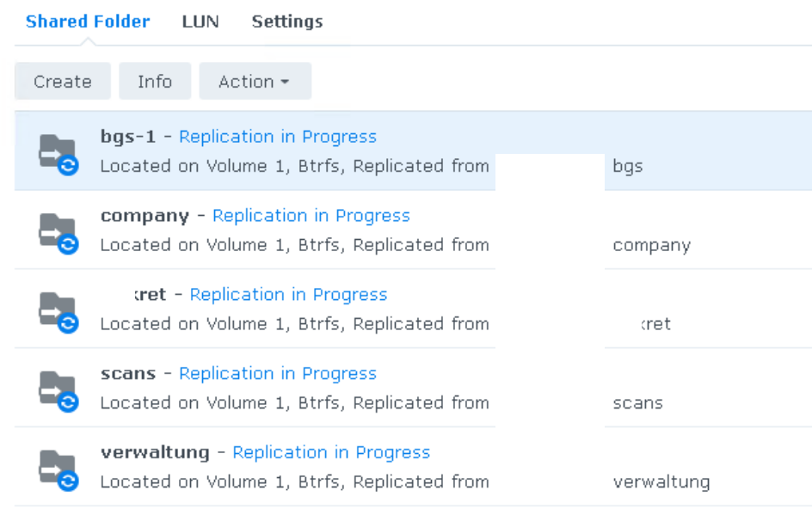Select the Shared Folder tab
The height and width of the screenshot is (515, 812).
(88, 21)
